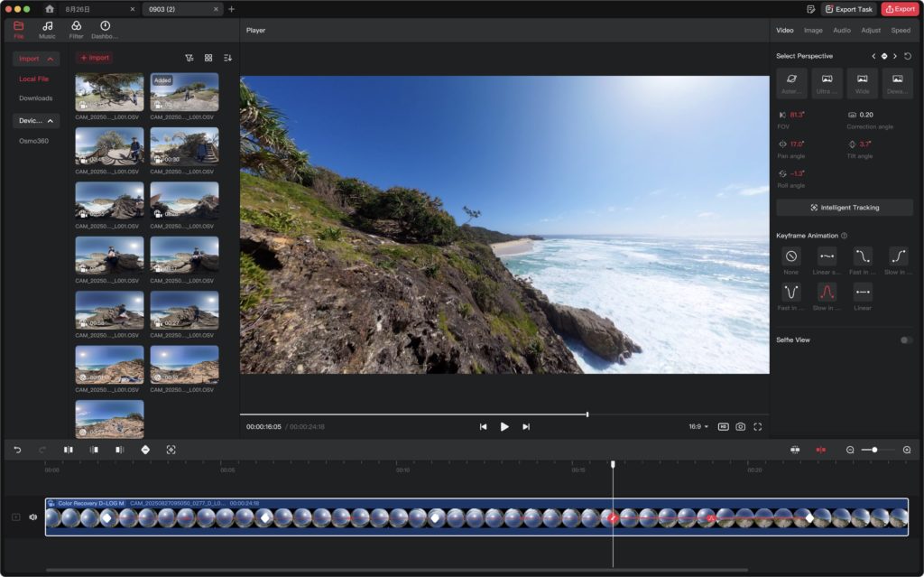Click the red Export button

pos(900,9)
